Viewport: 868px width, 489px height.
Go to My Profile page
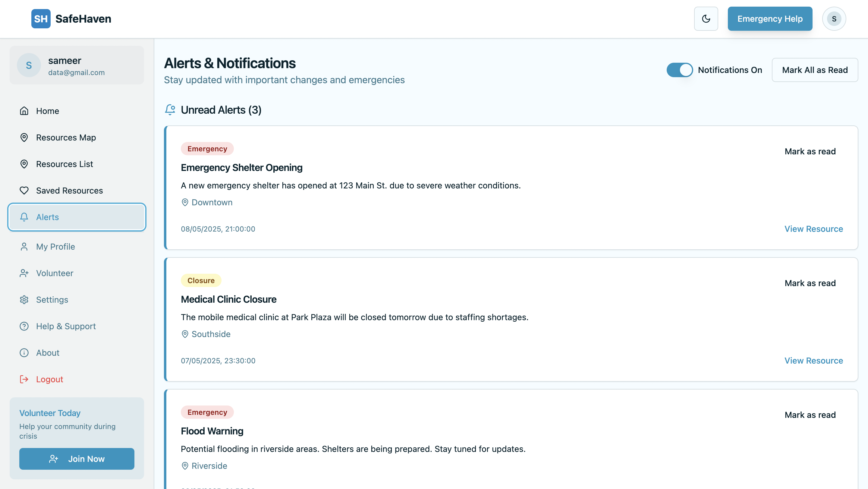coord(55,247)
